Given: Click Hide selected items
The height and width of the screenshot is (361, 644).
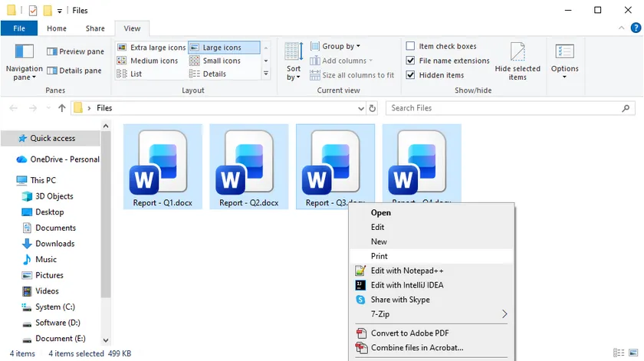Looking at the screenshot, I should coord(517,61).
